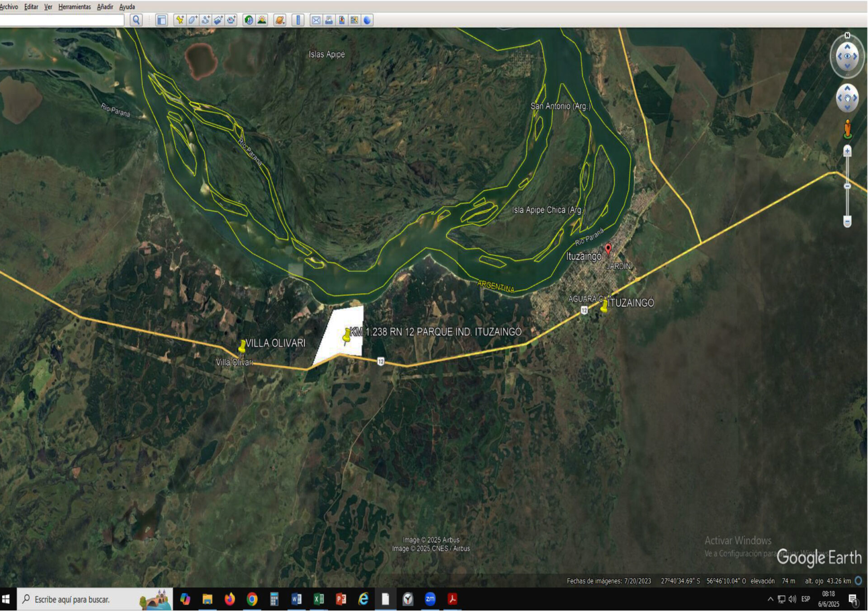The image size is (868, 612).
Task: Click the ESP language indicator
Action: pyautogui.click(x=806, y=599)
